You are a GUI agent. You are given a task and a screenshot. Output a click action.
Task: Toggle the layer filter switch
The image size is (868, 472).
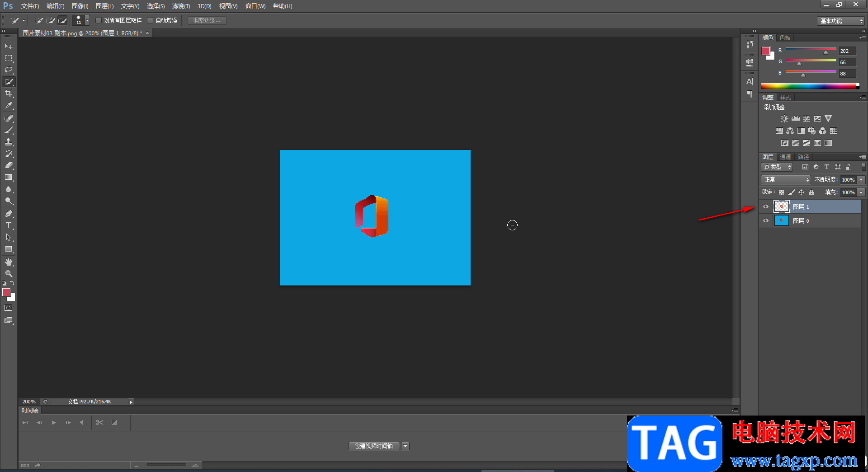coord(863,167)
